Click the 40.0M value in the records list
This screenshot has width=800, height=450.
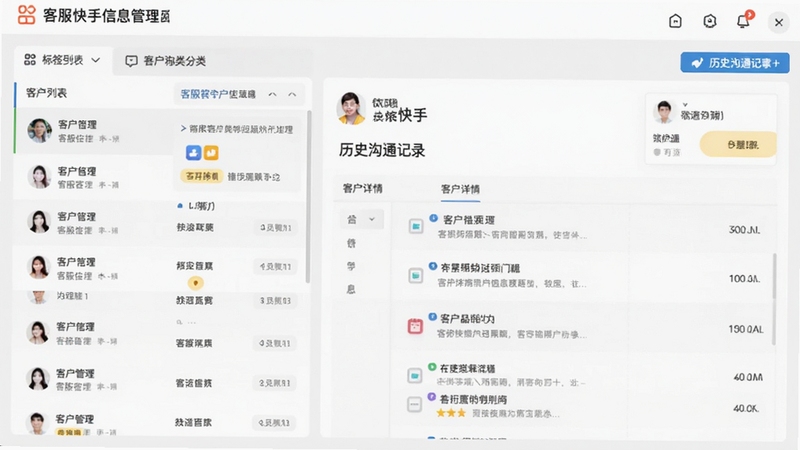click(748, 378)
